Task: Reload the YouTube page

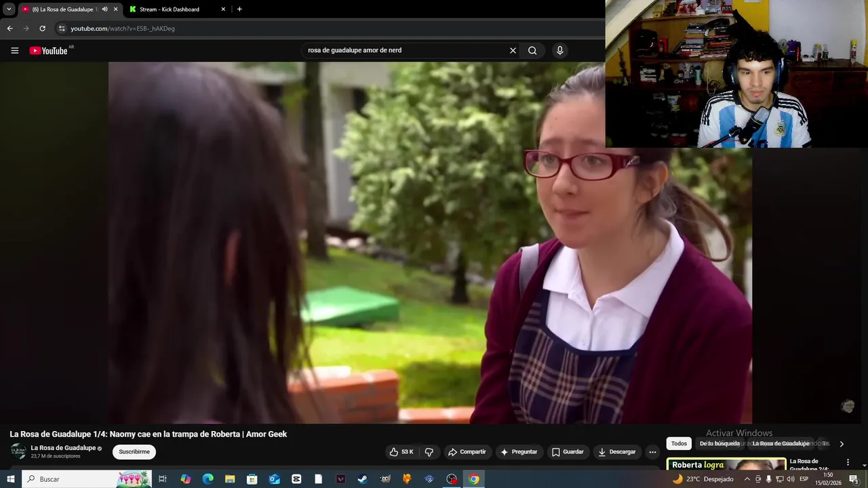Action: [x=42, y=28]
